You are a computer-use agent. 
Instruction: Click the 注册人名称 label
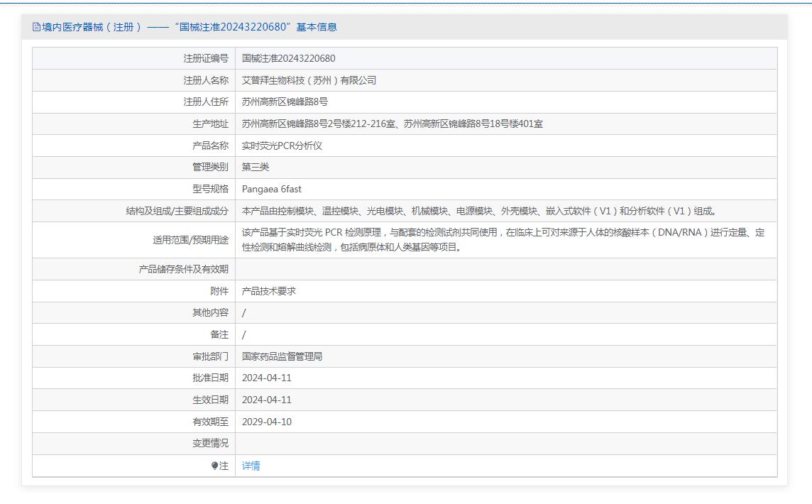click(206, 80)
